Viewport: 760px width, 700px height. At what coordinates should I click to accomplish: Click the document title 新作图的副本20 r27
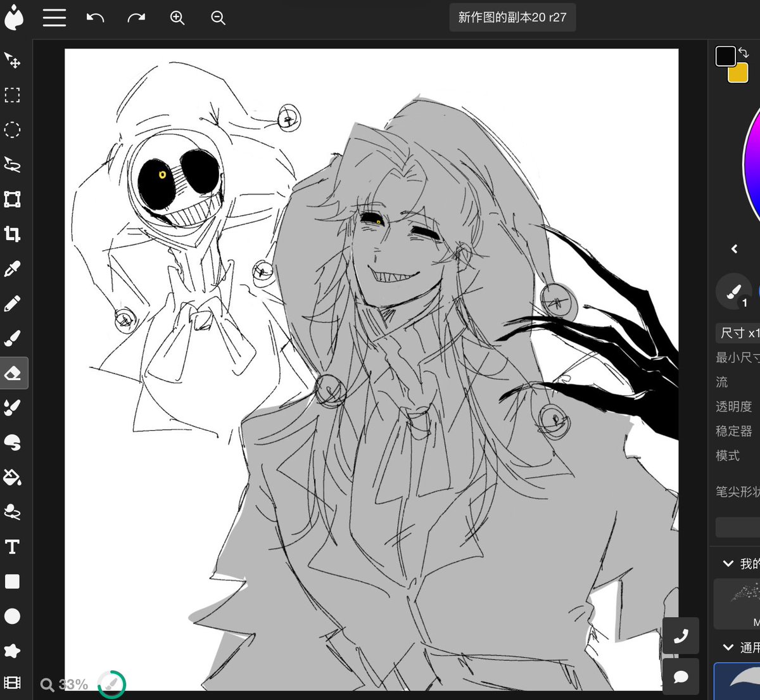point(512,18)
